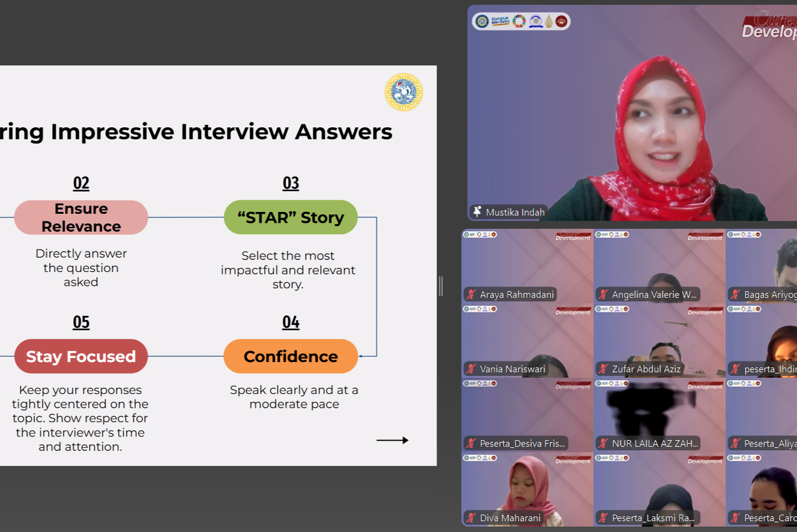Click the "Confidence" pill on the slide
The width and height of the screenshot is (797, 532).
click(291, 356)
